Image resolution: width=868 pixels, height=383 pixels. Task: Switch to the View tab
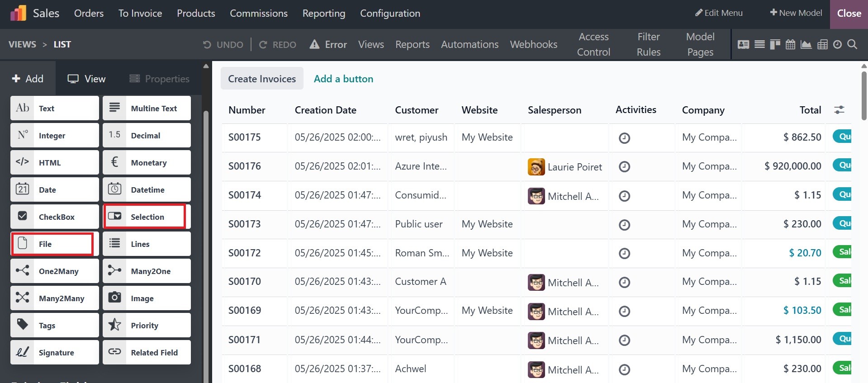click(86, 79)
